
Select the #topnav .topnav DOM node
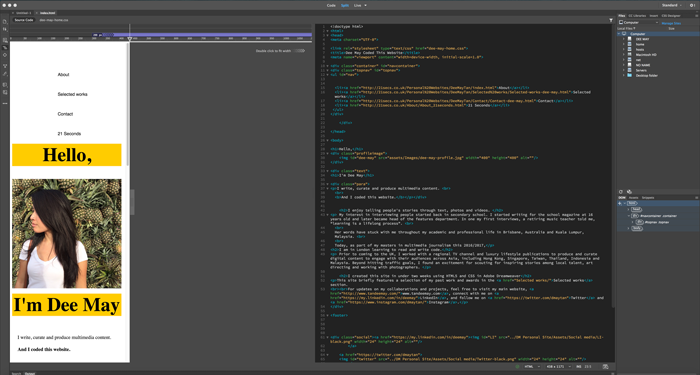click(652, 222)
